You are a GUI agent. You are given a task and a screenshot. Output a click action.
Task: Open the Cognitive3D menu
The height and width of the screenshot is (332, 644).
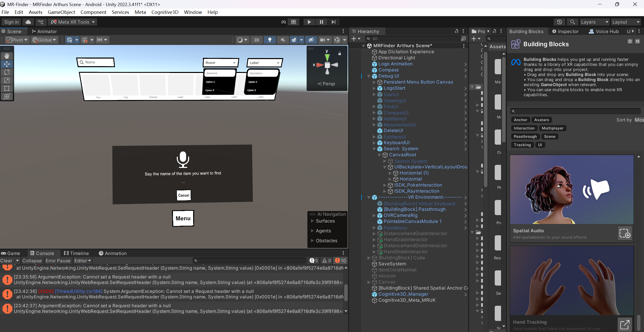[165, 12]
